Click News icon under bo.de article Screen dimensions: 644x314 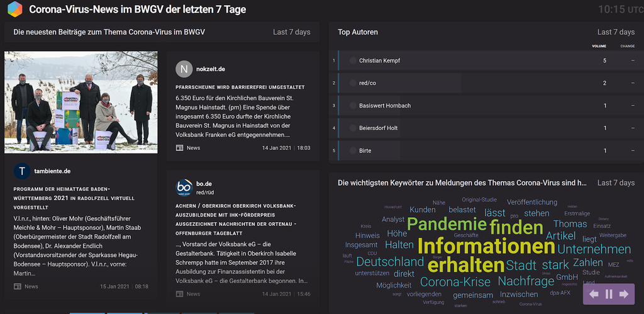point(179,294)
